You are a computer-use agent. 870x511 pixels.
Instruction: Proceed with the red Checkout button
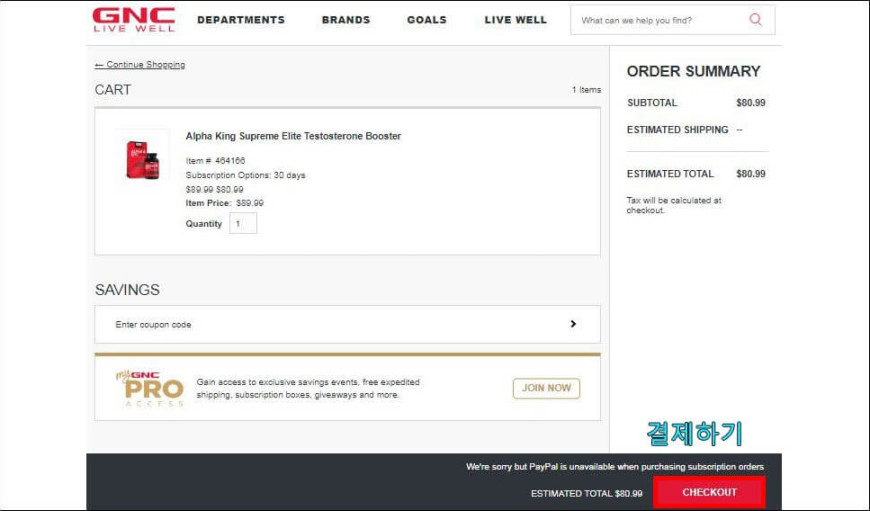[x=709, y=492]
